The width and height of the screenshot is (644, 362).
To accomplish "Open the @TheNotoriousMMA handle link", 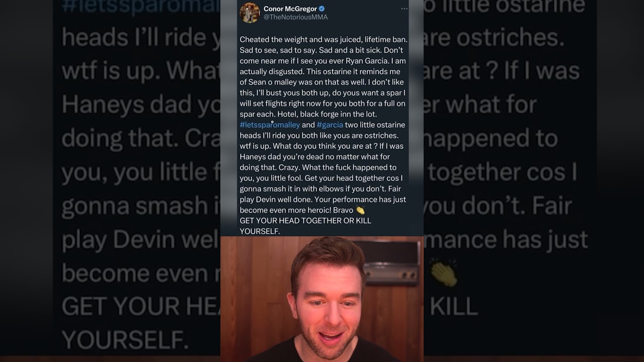I will (295, 17).
